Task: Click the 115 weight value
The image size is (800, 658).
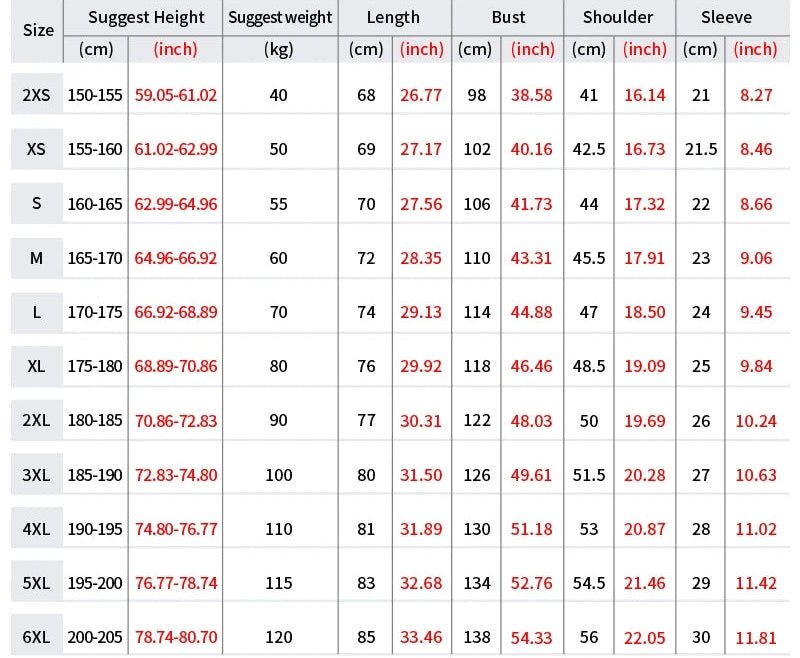Action: click(278, 583)
